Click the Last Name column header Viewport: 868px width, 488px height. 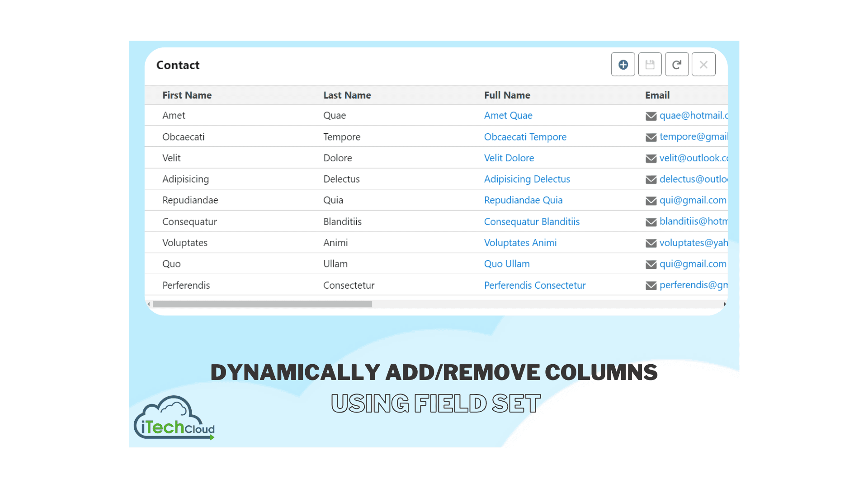[347, 95]
